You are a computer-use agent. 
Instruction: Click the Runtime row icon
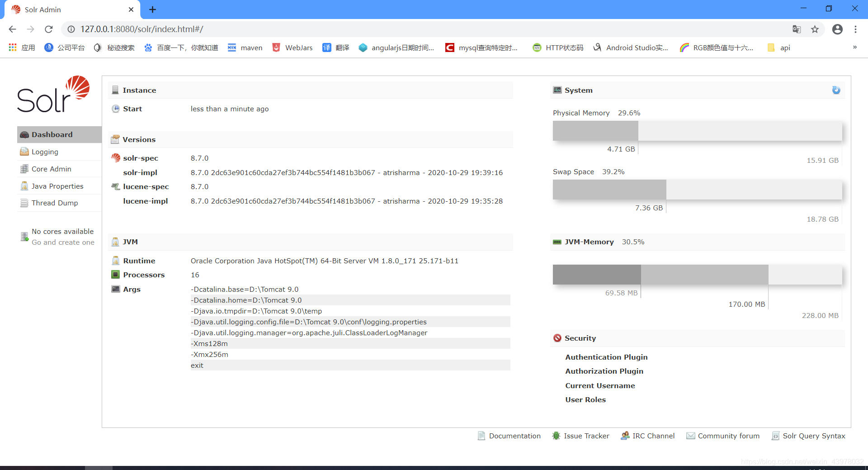tap(116, 261)
